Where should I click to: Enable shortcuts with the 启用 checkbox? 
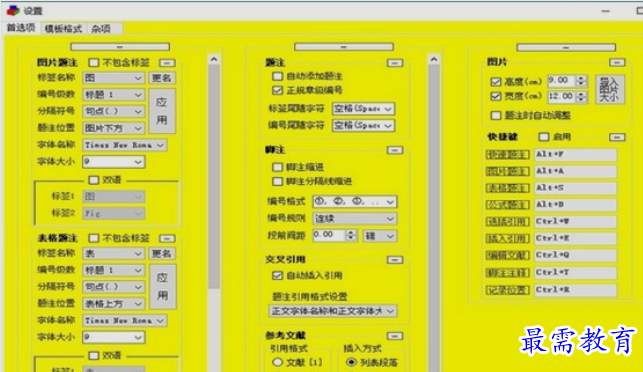click(x=544, y=137)
